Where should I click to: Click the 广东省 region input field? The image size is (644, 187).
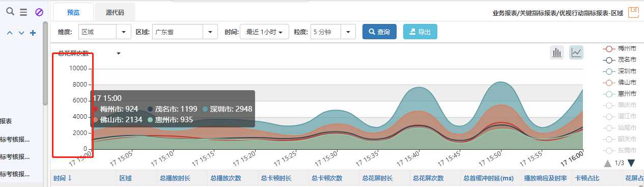point(178,32)
